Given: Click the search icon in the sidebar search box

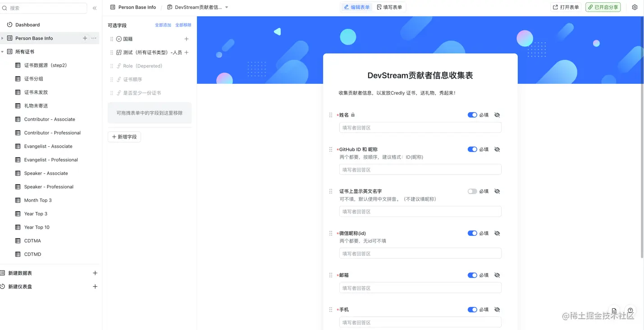Looking at the screenshot, I should [x=5, y=8].
